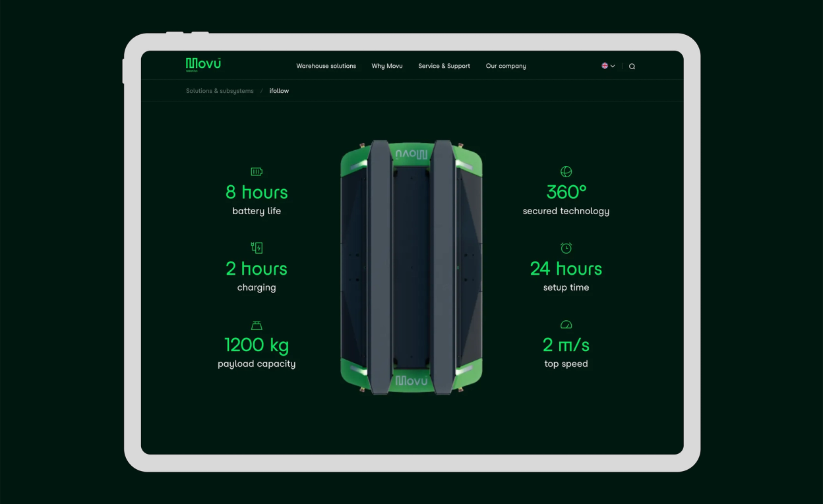This screenshot has height=504, width=823.
Task: Click the Movu robotics logo
Action: pyautogui.click(x=203, y=65)
